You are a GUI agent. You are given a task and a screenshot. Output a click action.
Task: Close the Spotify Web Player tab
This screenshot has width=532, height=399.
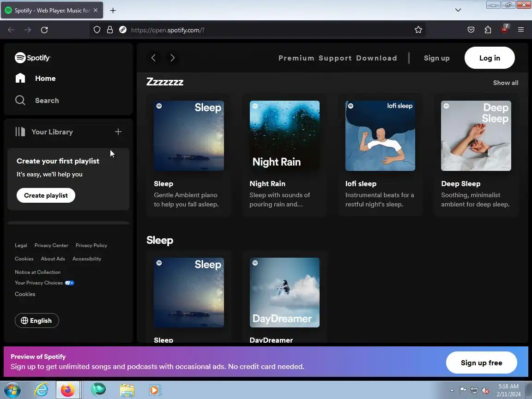pyautogui.click(x=96, y=11)
